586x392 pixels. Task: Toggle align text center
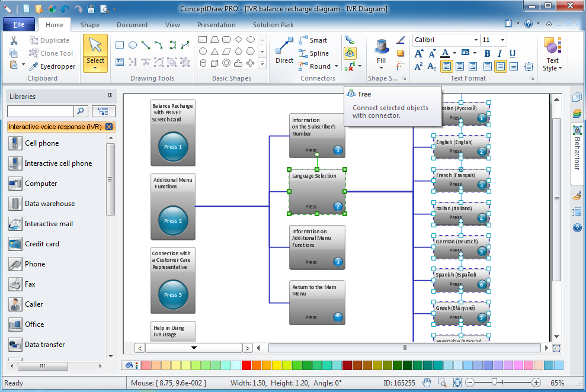pos(460,66)
